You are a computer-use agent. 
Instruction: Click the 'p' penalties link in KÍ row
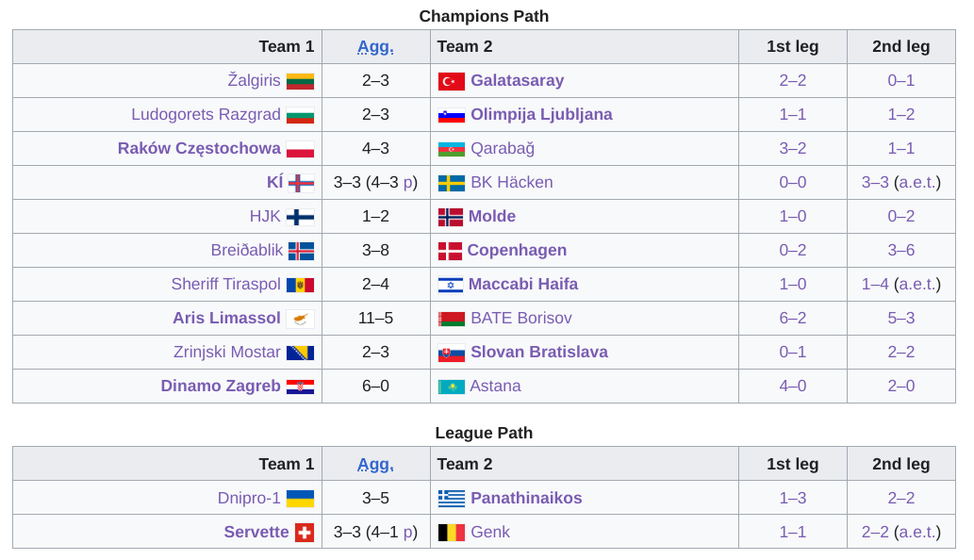(408, 183)
